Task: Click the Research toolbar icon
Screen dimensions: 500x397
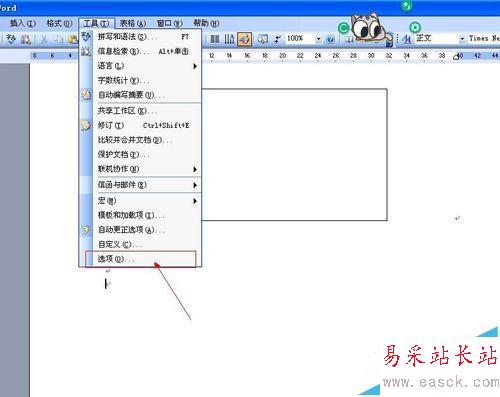Action: [26, 39]
